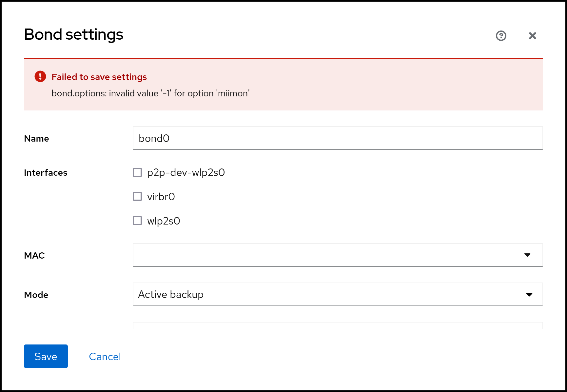Save the bond settings
Screen dimensions: 567x392
click(46, 356)
